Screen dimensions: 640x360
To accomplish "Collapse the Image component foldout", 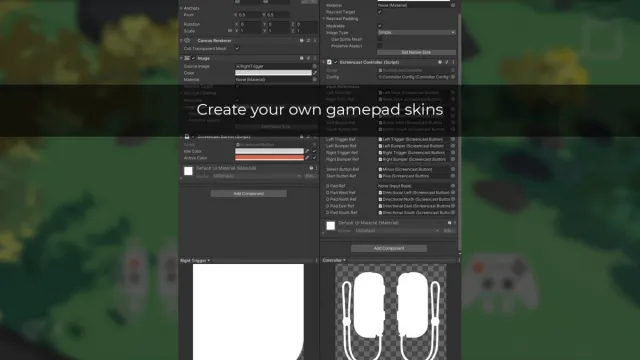I will click(x=181, y=58).
